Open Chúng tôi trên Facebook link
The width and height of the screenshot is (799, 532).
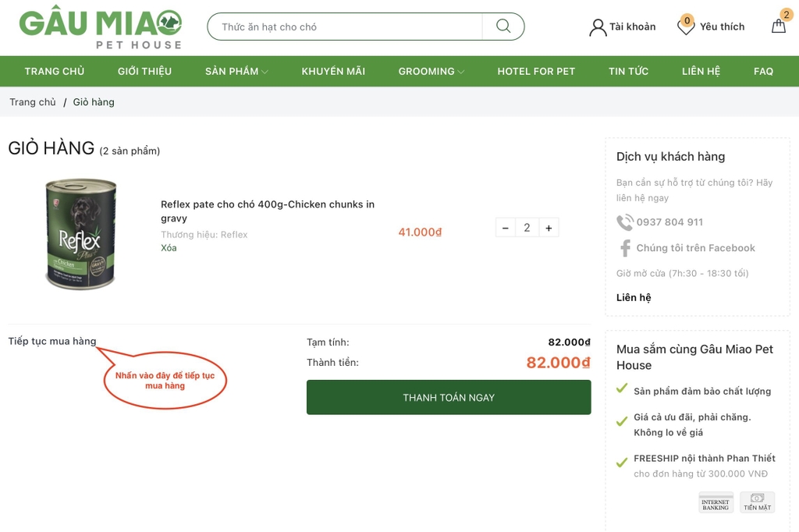point(695,248)
